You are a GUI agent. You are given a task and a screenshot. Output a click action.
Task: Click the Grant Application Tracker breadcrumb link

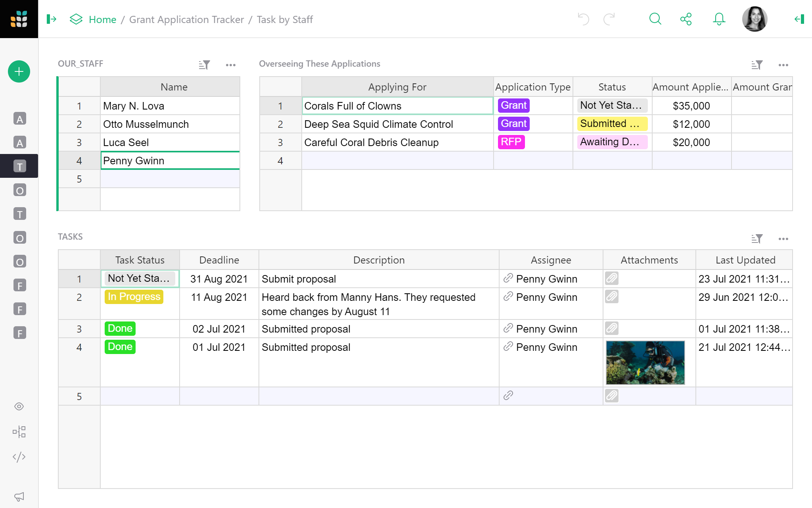click(x=186, y=19)
